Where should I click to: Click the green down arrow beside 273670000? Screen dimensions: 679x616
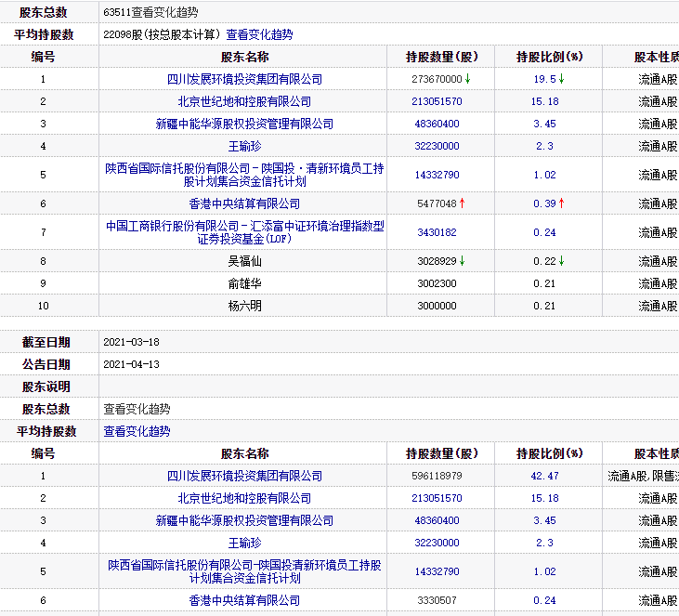(x=467, y=79)
